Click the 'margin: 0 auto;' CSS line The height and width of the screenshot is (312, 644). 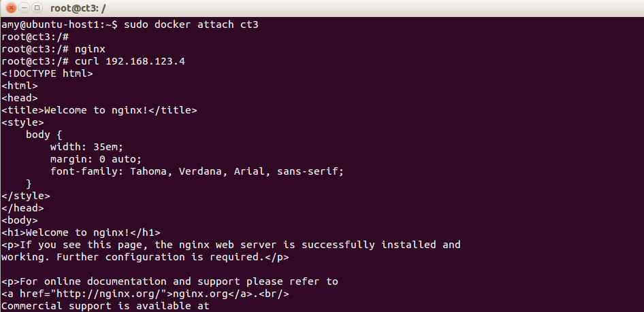point(96,159)
